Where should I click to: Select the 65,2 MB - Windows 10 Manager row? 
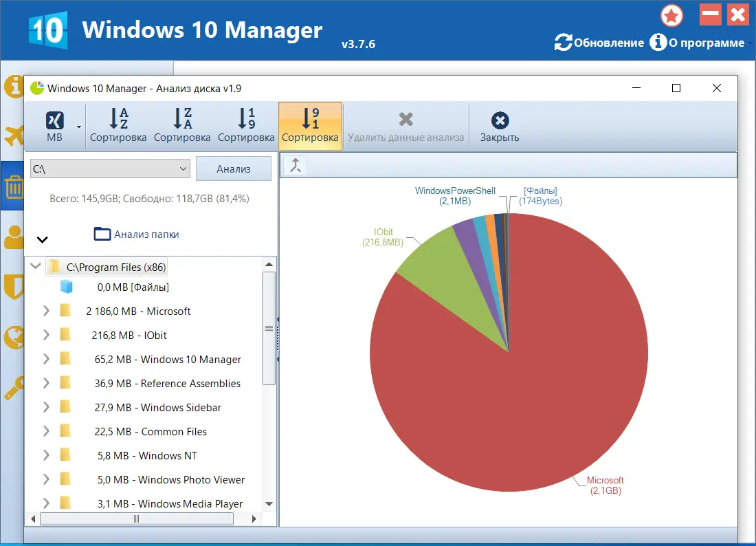168,360
